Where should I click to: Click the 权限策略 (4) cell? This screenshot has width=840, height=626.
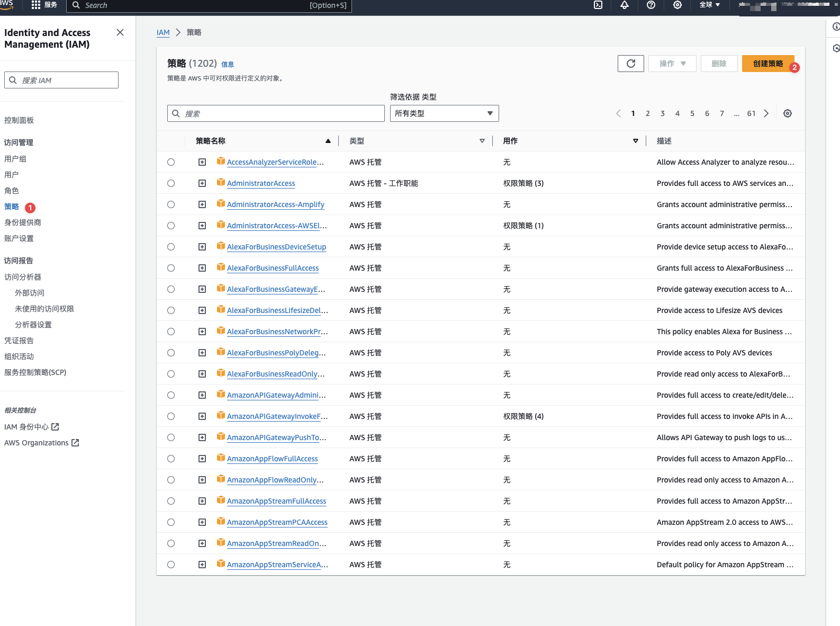(523, 416)
